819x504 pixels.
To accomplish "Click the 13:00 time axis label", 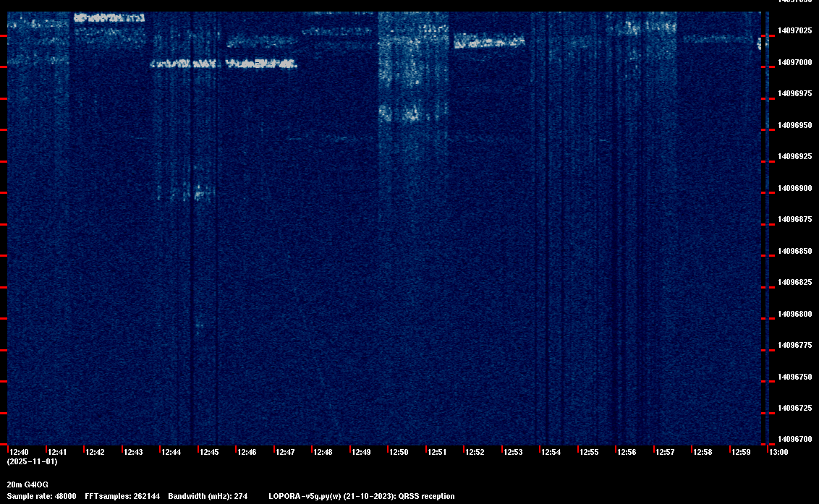I will click(x=778, y=452).
